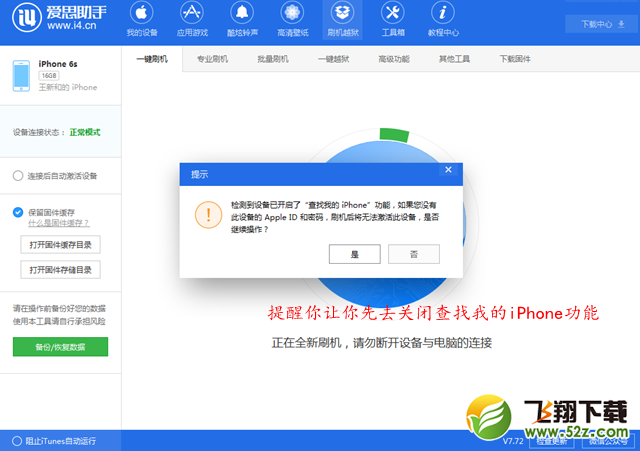The height and width of the screenshot is (451, 640).
Task: Open 酷炫铃声 bell icon
Action: (x=242, y=13)
